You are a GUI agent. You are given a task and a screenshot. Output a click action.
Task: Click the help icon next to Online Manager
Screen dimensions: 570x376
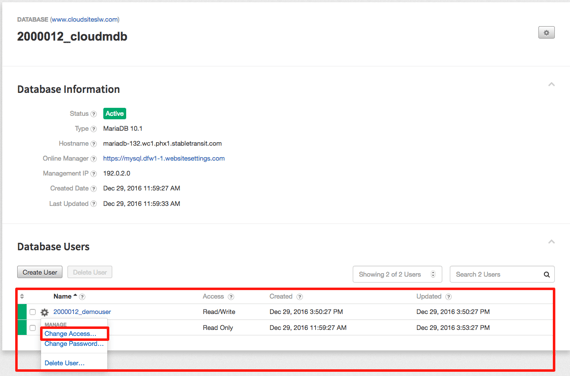tap(94, 159)
